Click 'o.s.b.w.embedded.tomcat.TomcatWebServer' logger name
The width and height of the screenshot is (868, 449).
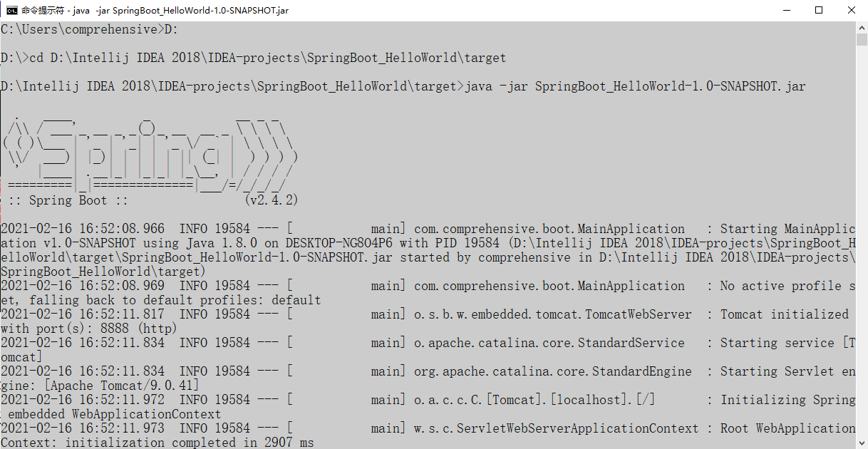pyautogui.click(x=553, y=314)
